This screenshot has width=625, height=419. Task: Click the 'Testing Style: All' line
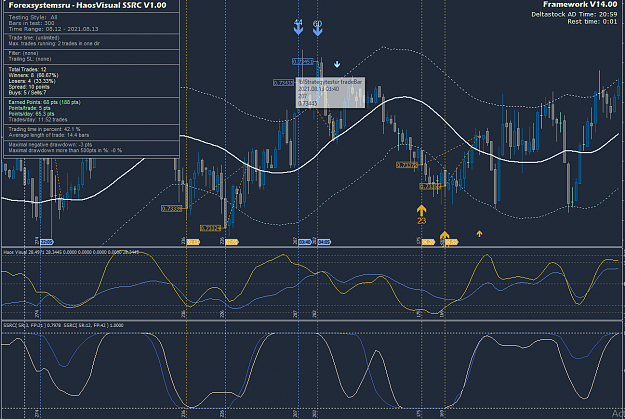point(33,18)
